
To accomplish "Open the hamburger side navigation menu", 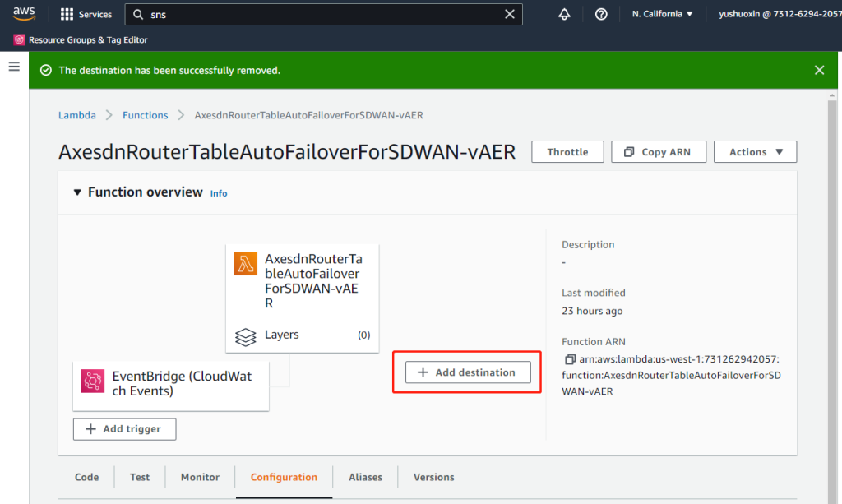I will tap(14, 67).
